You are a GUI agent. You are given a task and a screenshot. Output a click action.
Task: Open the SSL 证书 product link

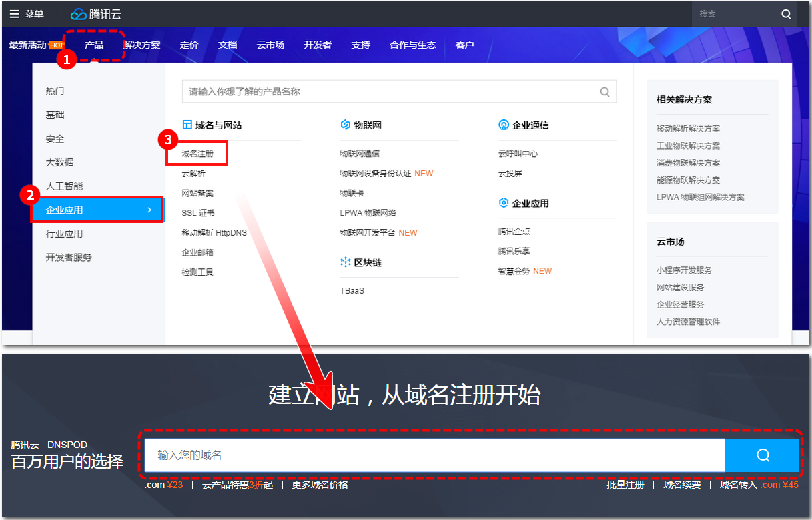click(198, 213)
